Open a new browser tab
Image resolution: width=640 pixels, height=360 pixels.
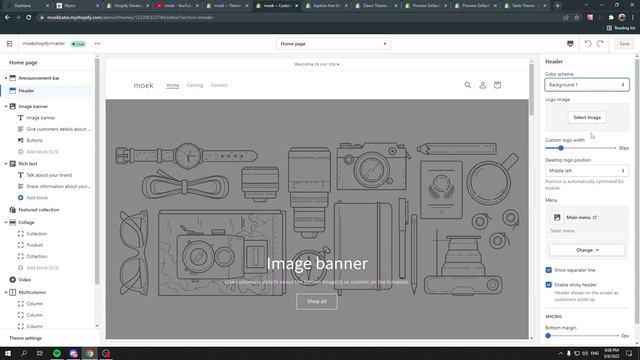pos(558,6)
